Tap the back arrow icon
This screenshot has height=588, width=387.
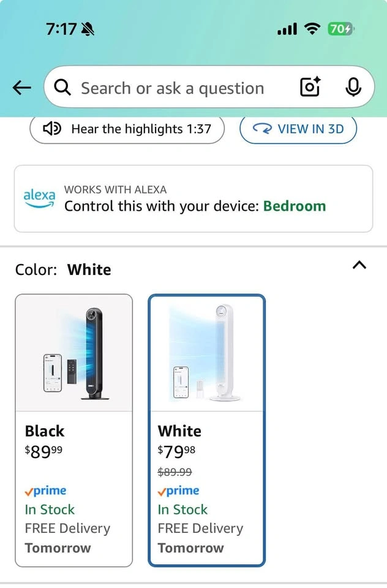pos(21,88)
